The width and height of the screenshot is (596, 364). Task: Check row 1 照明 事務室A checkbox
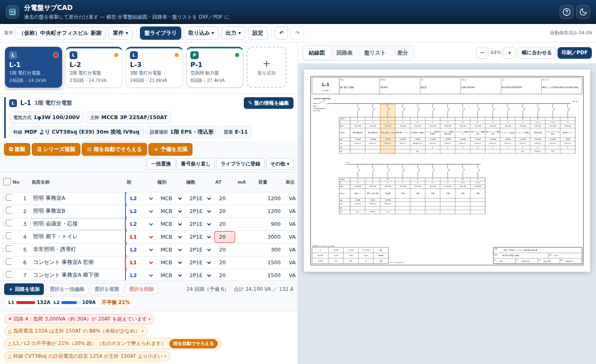9,198
